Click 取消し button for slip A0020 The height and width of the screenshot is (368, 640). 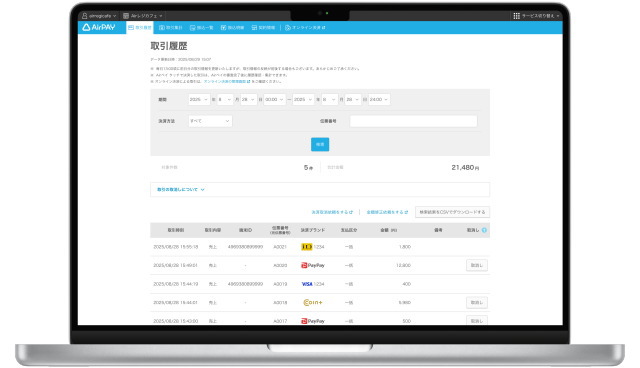[477, 266]
